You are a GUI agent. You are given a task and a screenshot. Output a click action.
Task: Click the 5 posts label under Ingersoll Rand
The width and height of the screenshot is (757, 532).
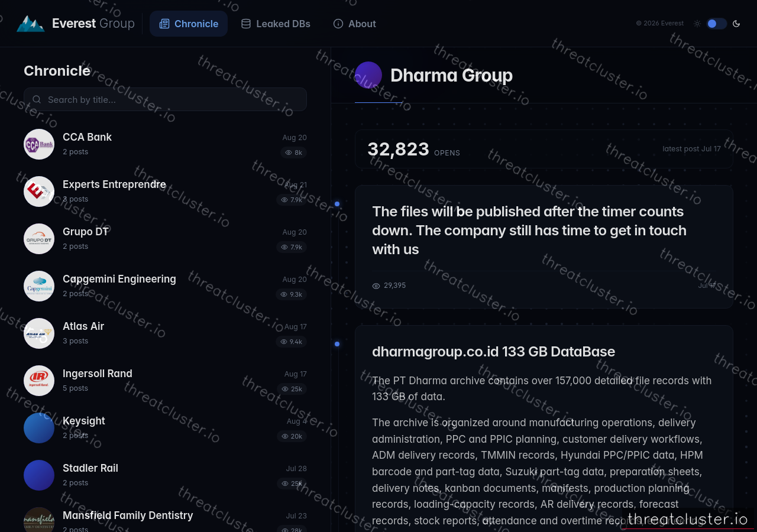[x=75, y=388]
